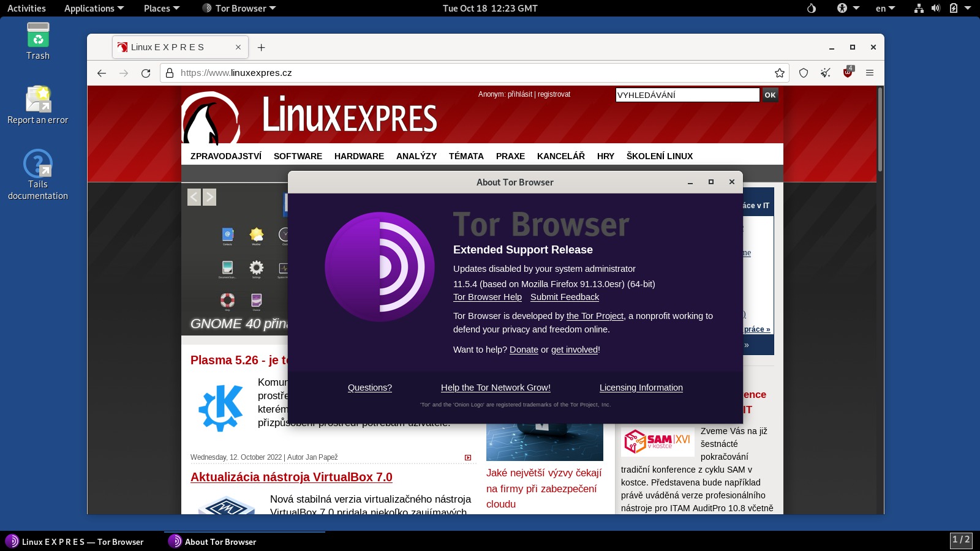The width and height of the screenshot is (980, 551).
Task: Click the onion circuits status icon
Action: [812, 8]
